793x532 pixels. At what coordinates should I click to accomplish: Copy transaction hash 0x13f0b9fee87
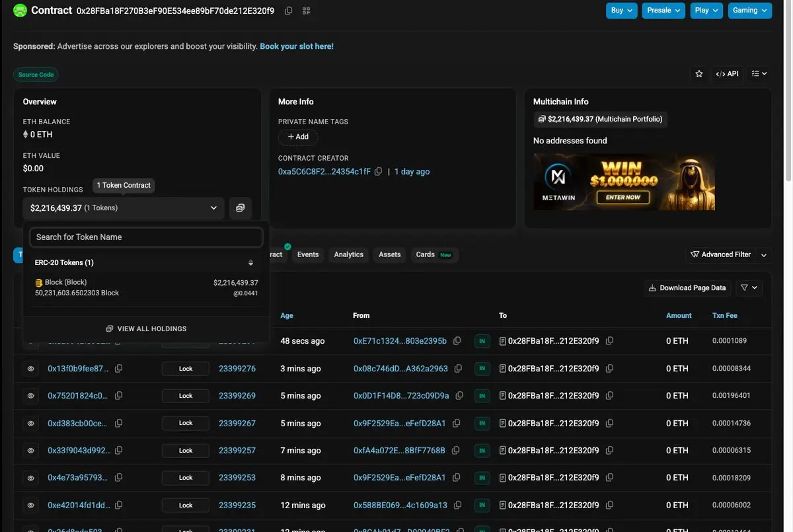[119, 369]
